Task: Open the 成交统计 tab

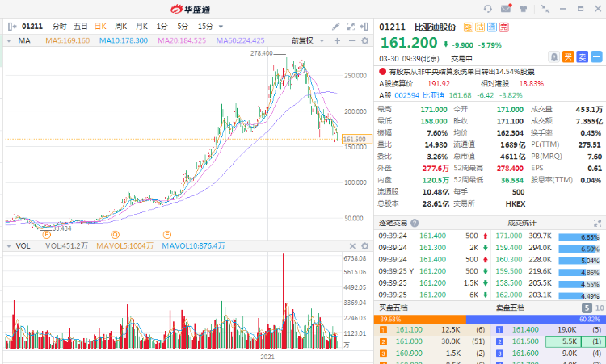Action: (x=522, y=223)
